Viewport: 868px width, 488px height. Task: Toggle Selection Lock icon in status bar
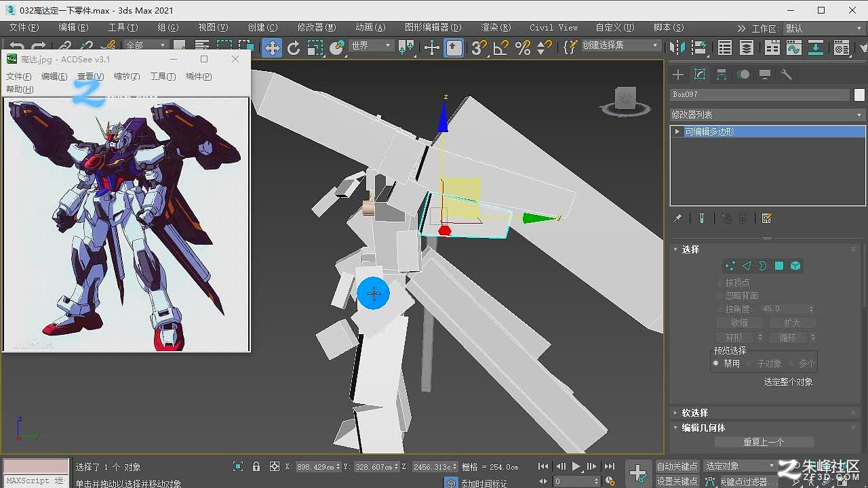[x=256, y=466]
